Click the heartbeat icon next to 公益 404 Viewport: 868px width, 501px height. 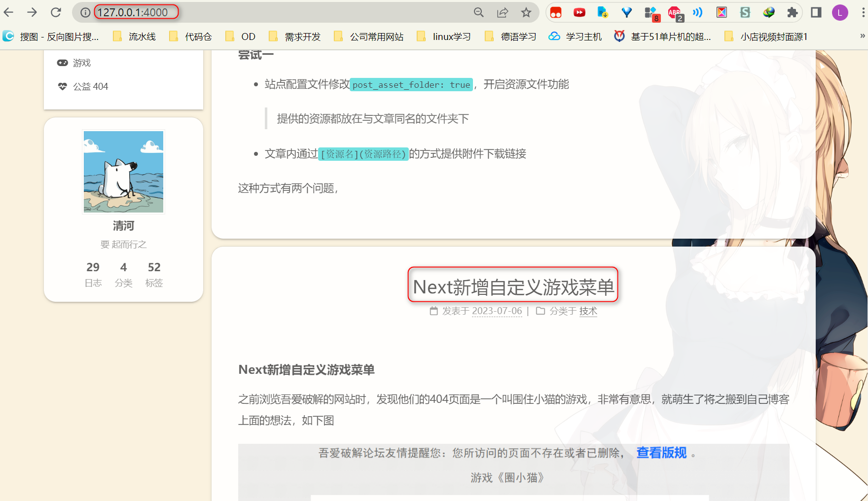point(63,86)
